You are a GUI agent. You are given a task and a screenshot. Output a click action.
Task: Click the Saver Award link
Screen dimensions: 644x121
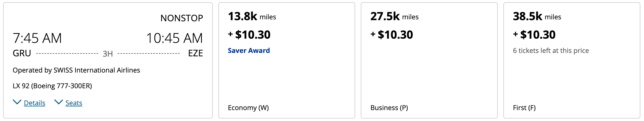point(249,51)
